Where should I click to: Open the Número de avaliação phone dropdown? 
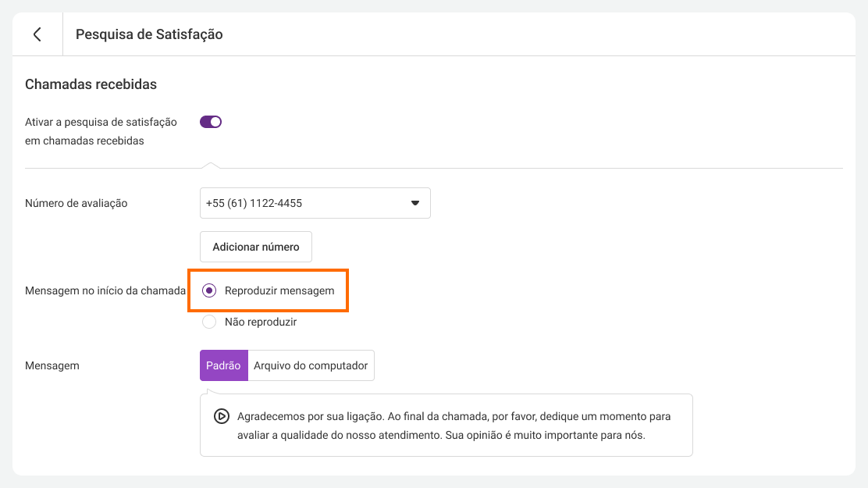(x=315, y=203)
